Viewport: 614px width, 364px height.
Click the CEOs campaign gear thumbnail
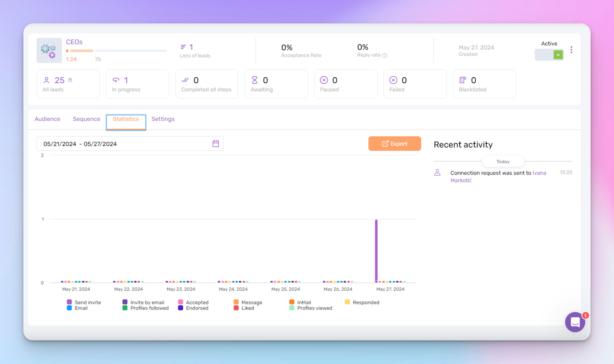coord(49,50)
